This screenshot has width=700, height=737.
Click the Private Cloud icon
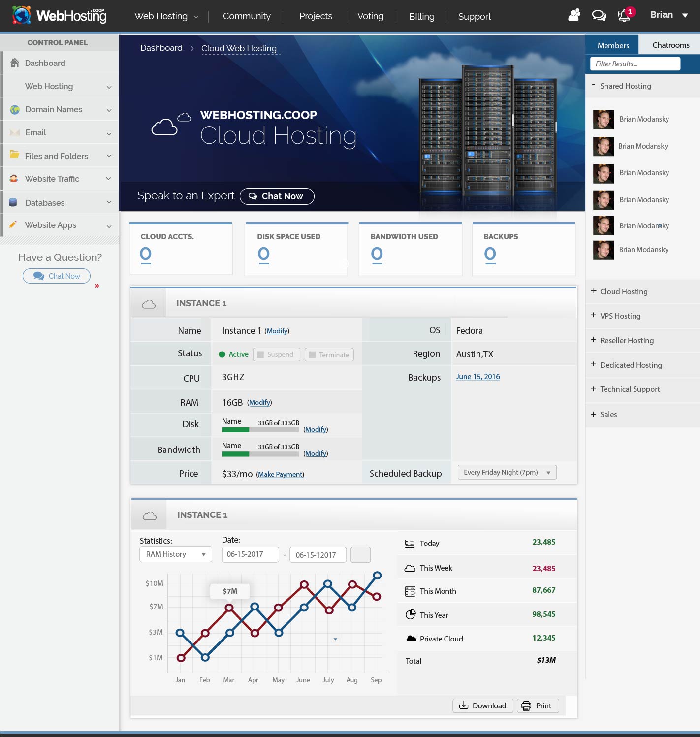(x=411, y=639)
